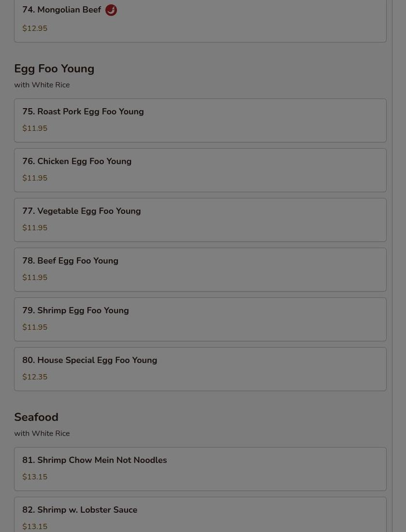Select 77. Vegetable Egg Foo Young card
Viewport: 406px width, 532px height.
click(200, 220)
